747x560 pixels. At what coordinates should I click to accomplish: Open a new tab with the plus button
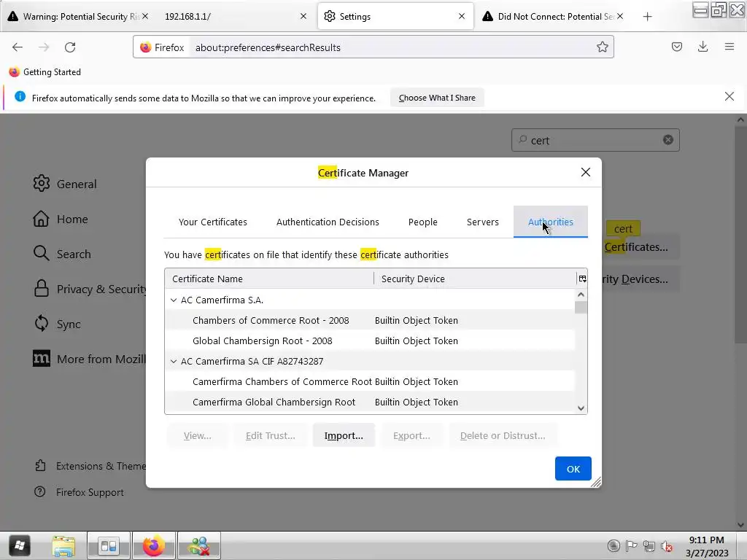point(647,17)
